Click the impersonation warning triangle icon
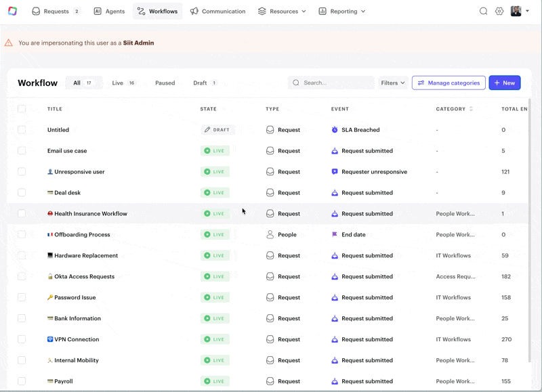This screenshot has height=392, width=542. click(9, 43)
